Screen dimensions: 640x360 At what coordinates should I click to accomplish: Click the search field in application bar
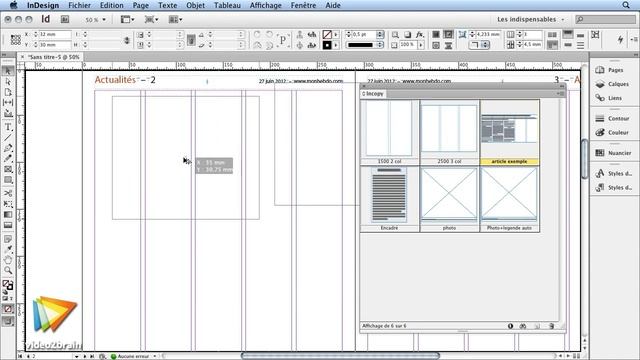605,19
